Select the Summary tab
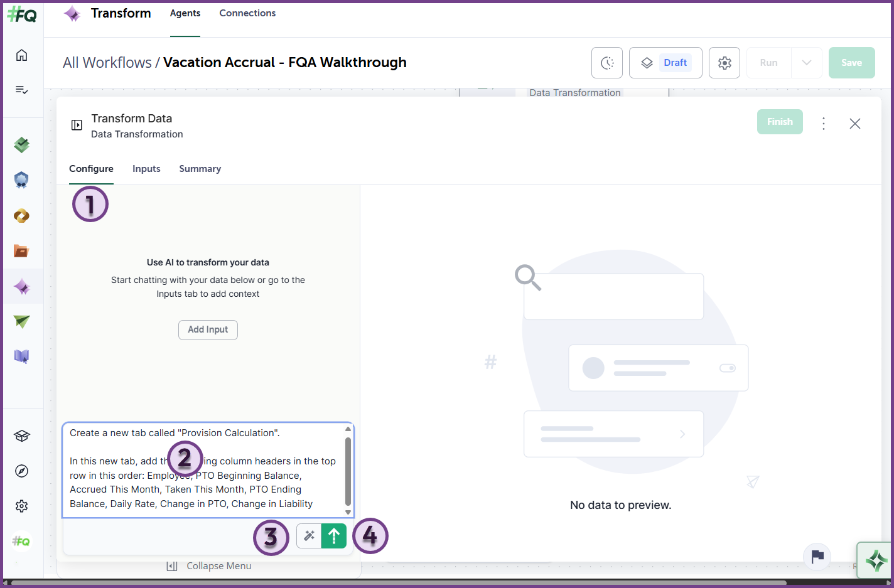Image resolution: width=894 pixels, height=588 pixels. click(x=200, y=169)
